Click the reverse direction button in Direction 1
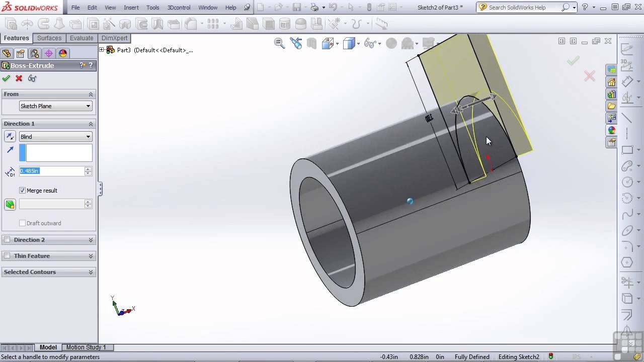The width and height of the screenshot is (644, 362). (10, 136)
